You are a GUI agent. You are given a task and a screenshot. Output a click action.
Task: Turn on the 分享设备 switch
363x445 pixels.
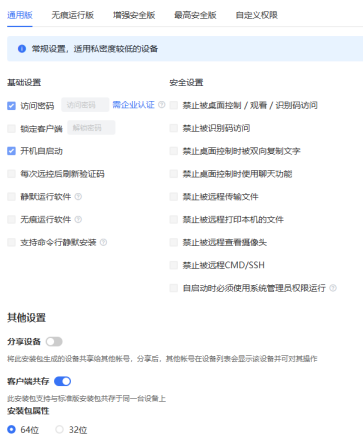(54, 342)
